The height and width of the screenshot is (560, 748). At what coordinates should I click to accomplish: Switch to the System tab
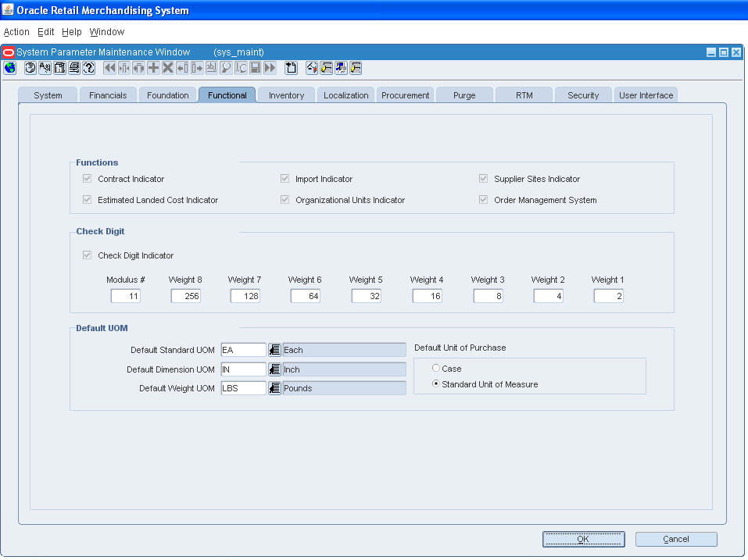(x=48, y=95)
